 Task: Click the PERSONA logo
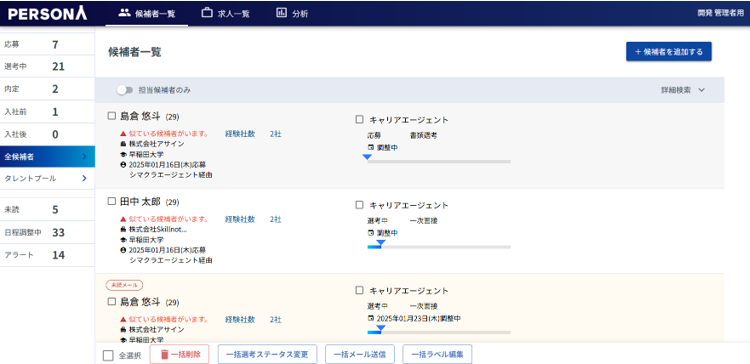click(47, 13)
